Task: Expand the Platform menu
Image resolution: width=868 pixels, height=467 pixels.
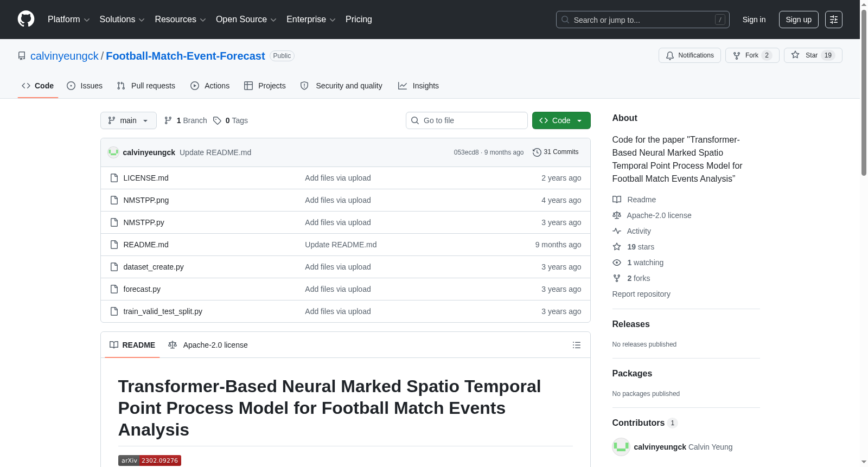Action: click(69, 20)
